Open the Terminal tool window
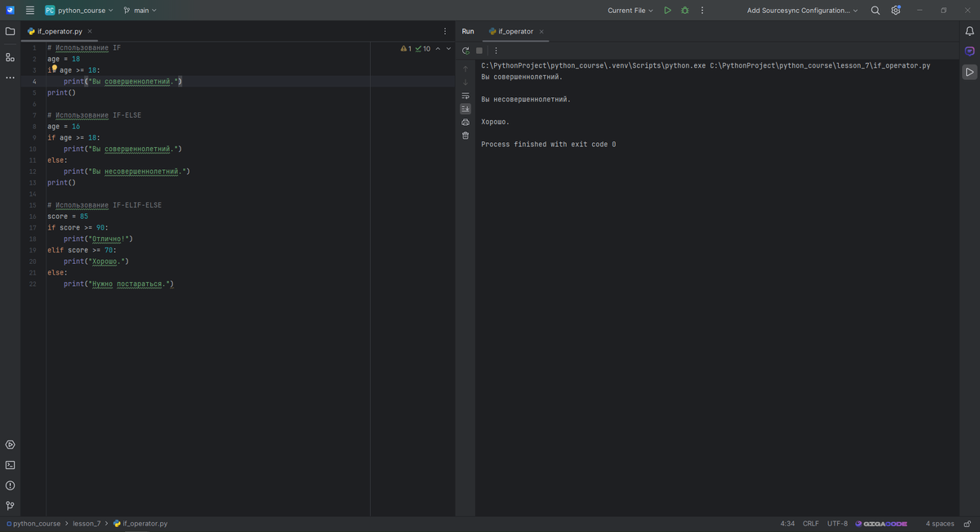The image size is (980, 532). click(x=10, y=465)
